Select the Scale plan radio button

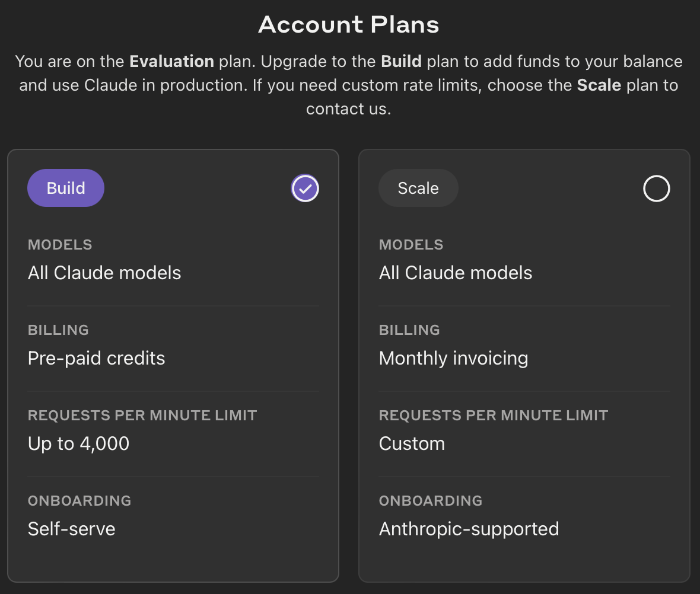point(656,189)
